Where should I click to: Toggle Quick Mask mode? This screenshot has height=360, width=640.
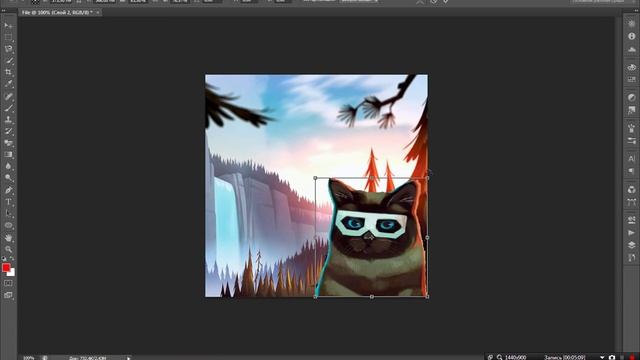pos(8,283)
